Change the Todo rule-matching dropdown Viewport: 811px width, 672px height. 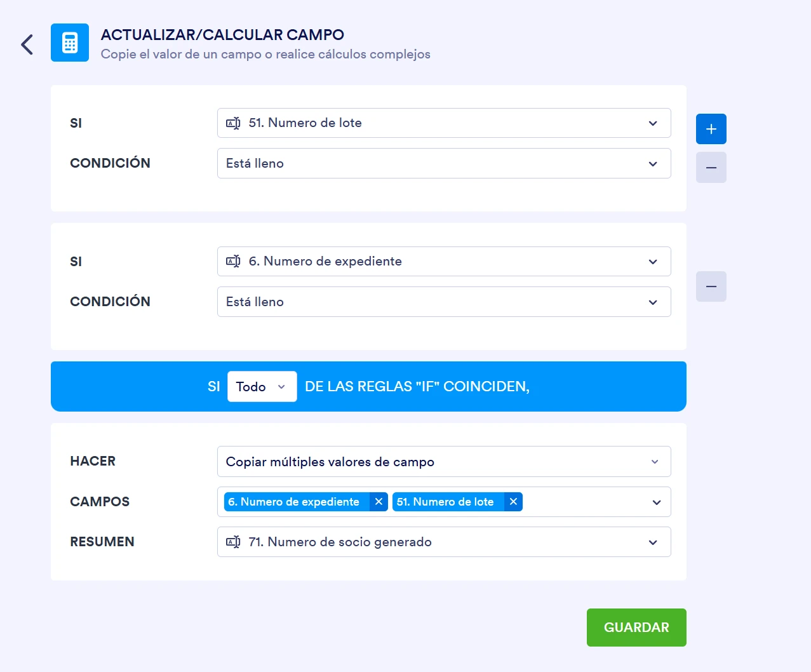click(x=262, y=386)
